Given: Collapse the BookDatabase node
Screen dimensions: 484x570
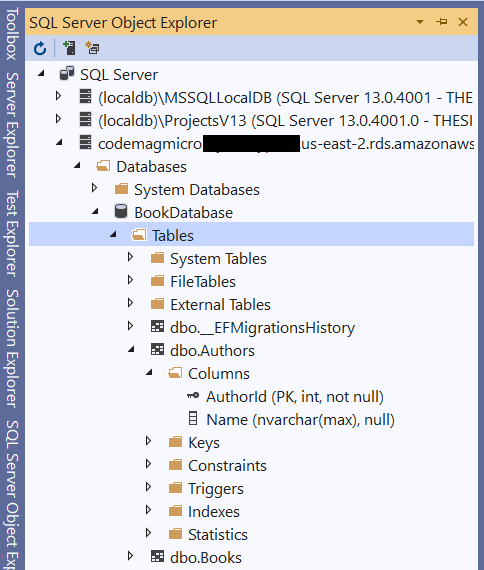Looking at the screenshot, I should (95, 211).
